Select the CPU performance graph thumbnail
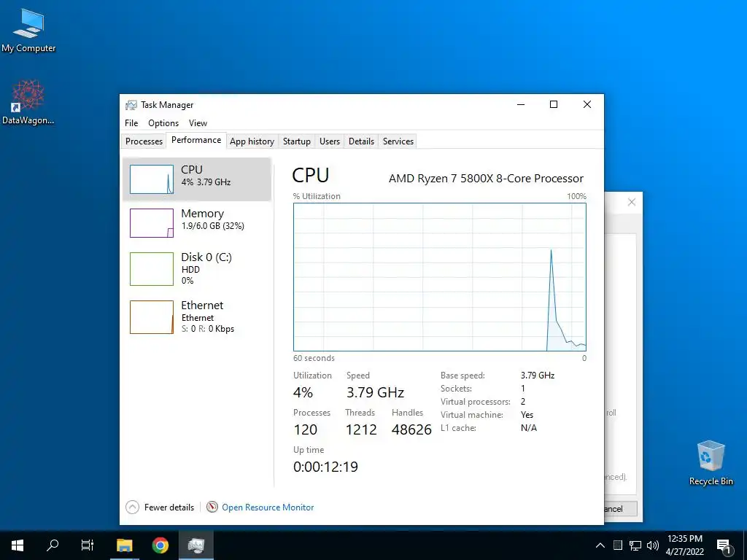Image resolution: width=747 pixels, height=560 pixels. click(x=152, y=179)
